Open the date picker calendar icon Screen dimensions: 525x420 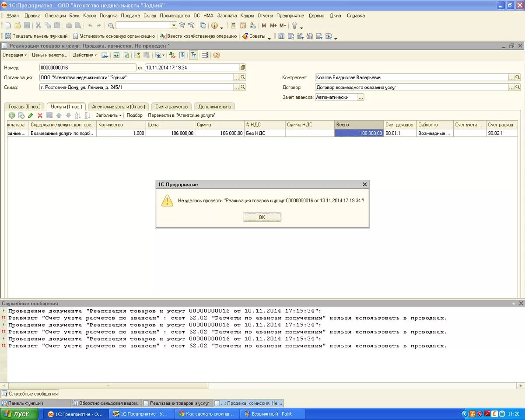coord(243,67)
